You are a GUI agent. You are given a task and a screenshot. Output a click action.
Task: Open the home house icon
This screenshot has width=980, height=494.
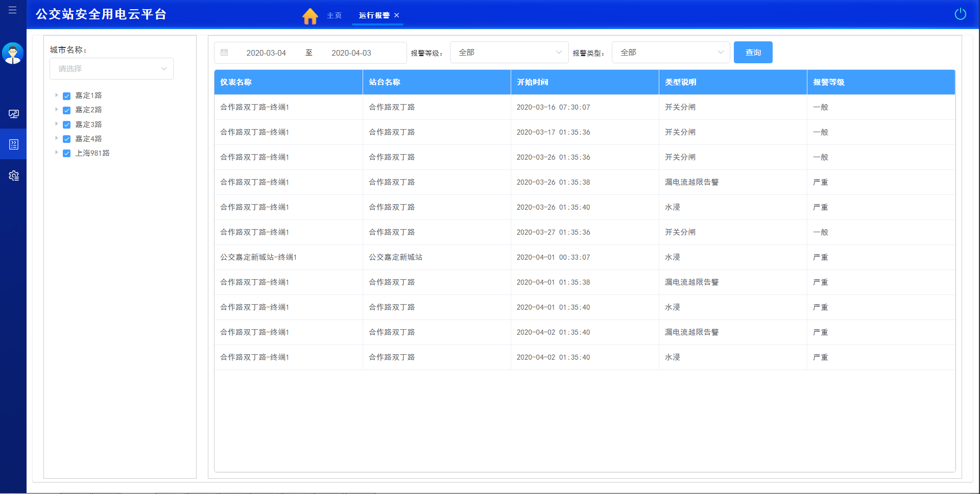tap(310, 16)
